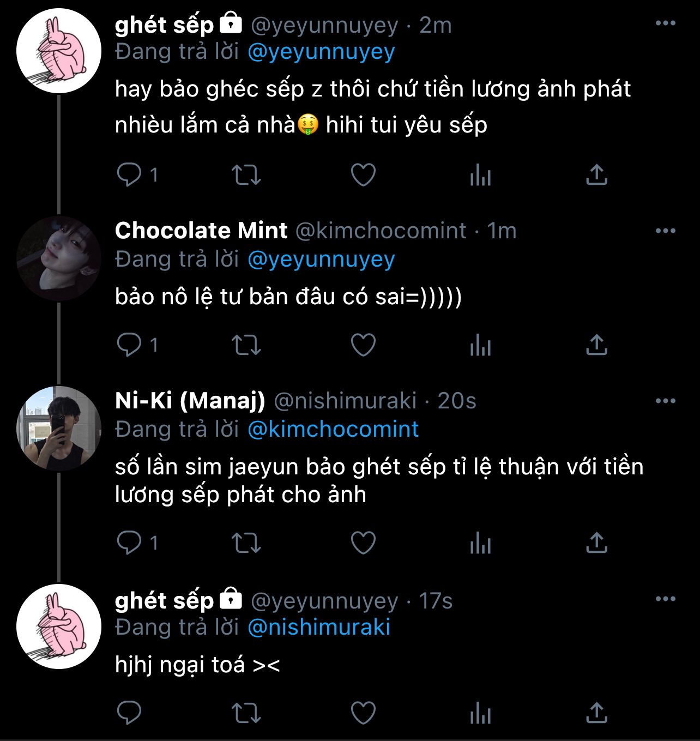The height and width of the screenshot is (741, 700).
Task: Reply to the 'hjhj ngại toá' tweet
Action: [x=130, y=713]
